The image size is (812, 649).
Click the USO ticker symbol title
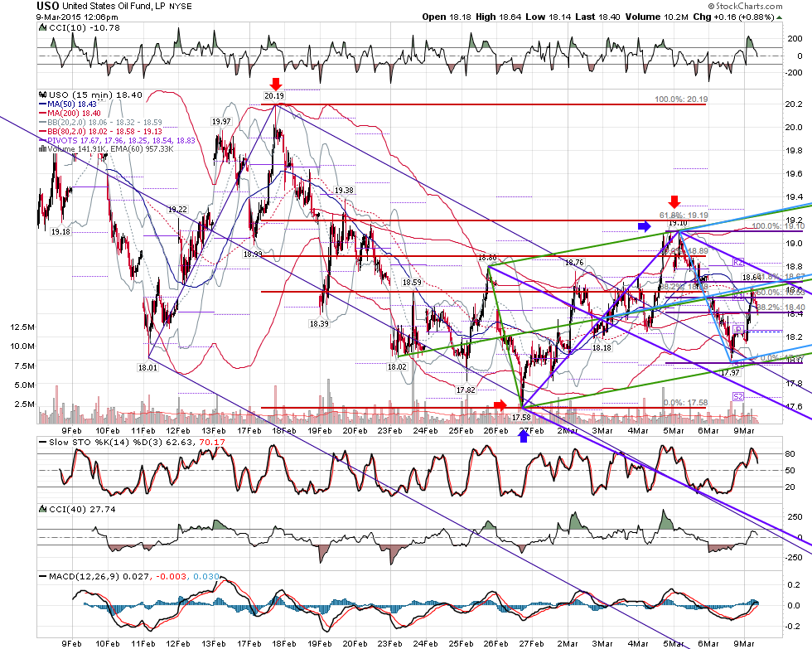(48, 6)
